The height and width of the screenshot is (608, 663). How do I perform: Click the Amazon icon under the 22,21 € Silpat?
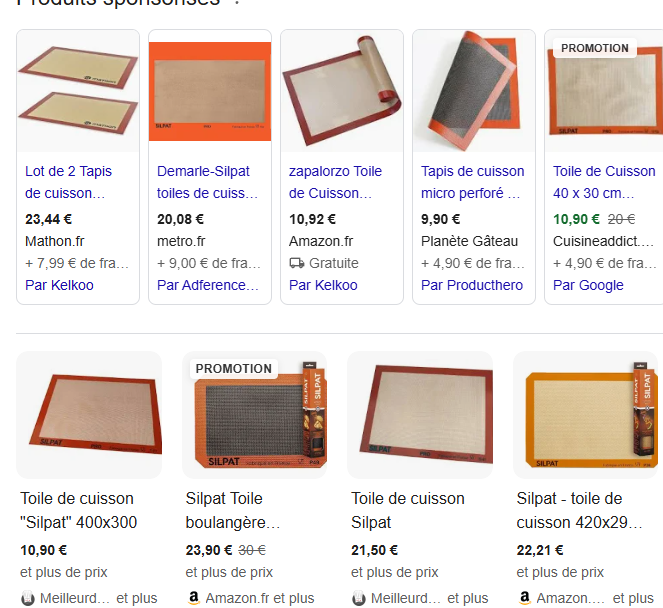[524, 597]
